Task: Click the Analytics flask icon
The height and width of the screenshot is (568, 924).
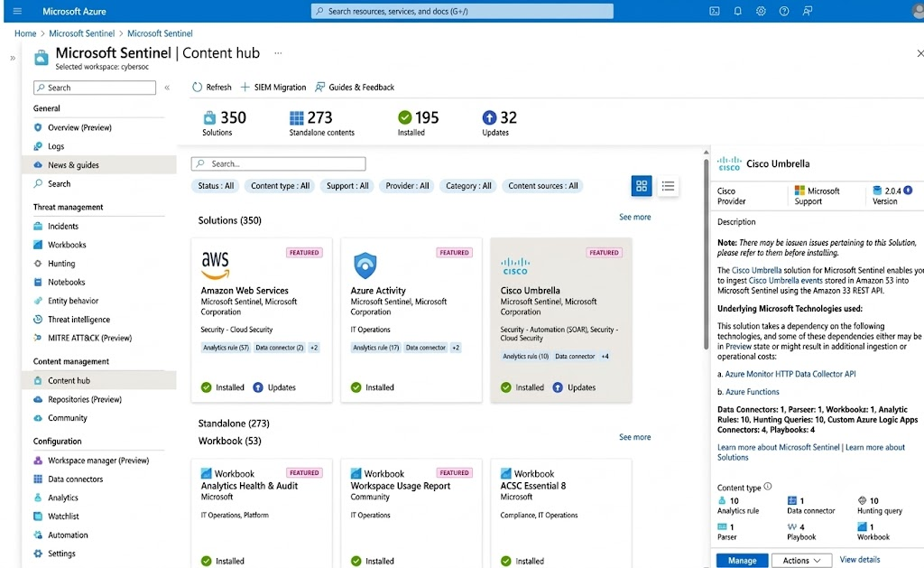Action: [38, 498]
